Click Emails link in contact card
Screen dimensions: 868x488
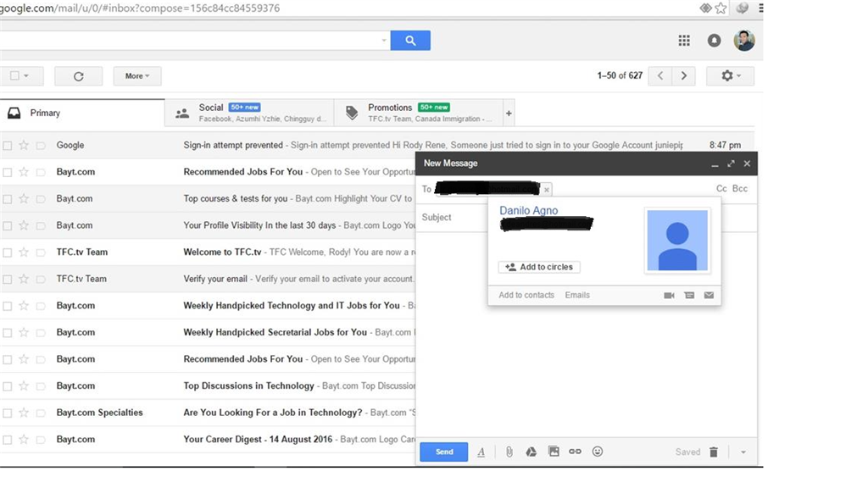point(577,296)
